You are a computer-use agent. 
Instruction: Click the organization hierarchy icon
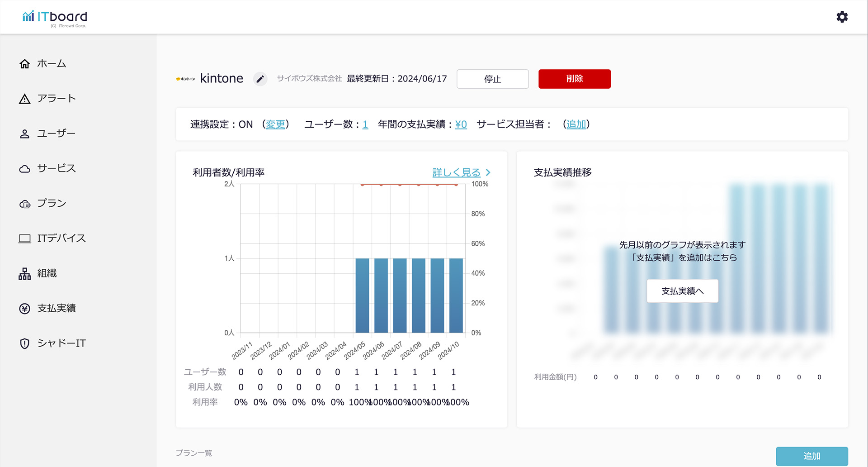pyautogui.click(x=25, y=274)
